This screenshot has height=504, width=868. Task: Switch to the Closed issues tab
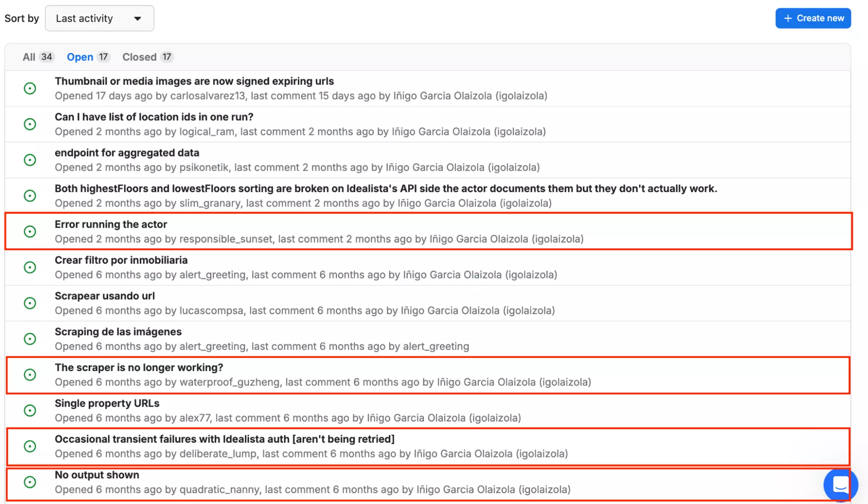[x=139, y=57]
